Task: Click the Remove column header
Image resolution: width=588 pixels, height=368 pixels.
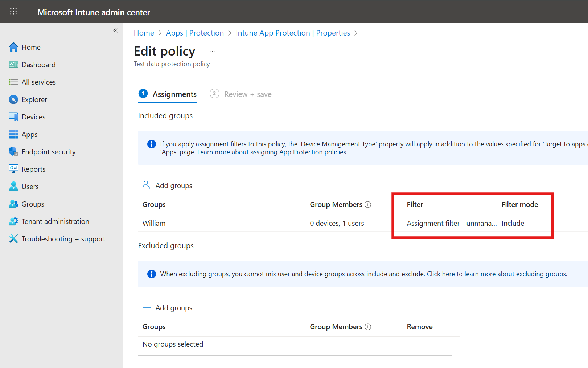Action: click(419, 327)
